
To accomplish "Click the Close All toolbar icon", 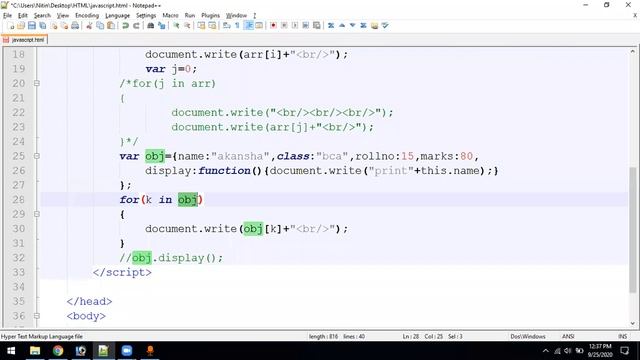I will point(64,26).
